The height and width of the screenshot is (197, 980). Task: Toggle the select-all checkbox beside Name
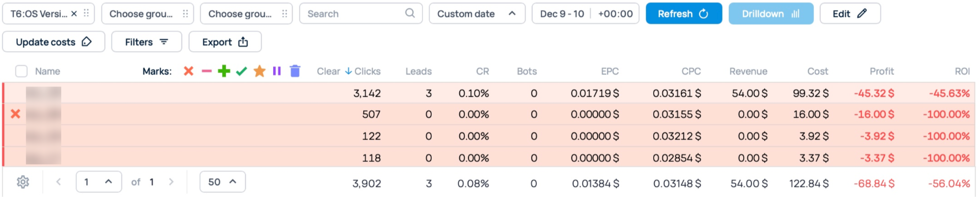[21, 71]
